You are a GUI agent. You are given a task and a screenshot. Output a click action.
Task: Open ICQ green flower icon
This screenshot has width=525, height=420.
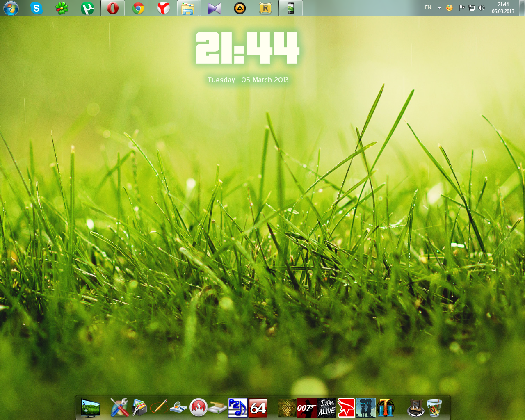click(x=62, y=8)
